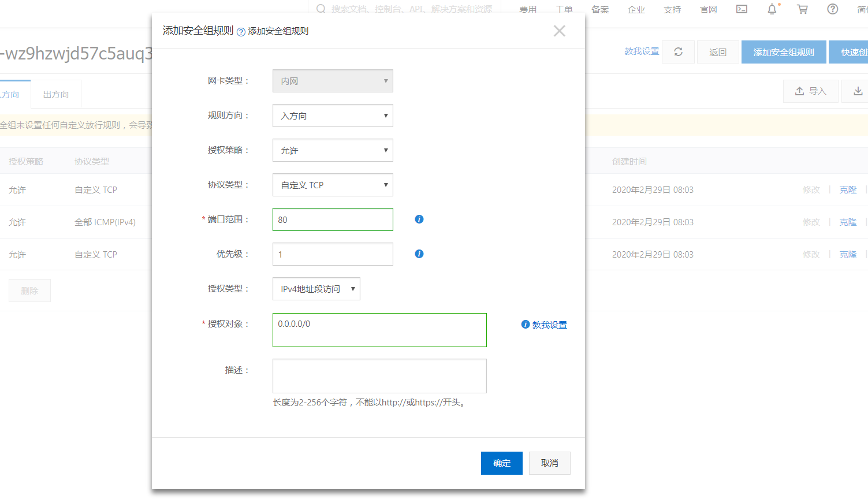Open the 工单 top menu item
The height and width of the screenshot is (499, 868).
pos(564,10)
